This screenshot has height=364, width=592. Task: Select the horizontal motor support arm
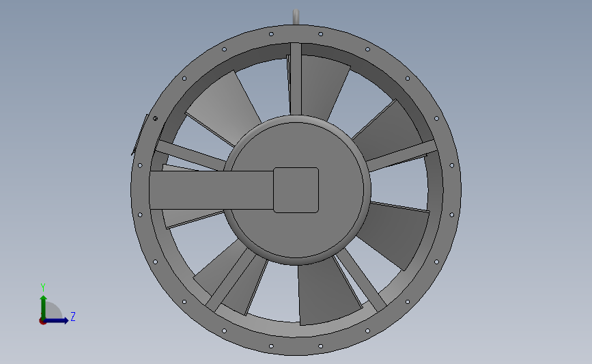212,190
